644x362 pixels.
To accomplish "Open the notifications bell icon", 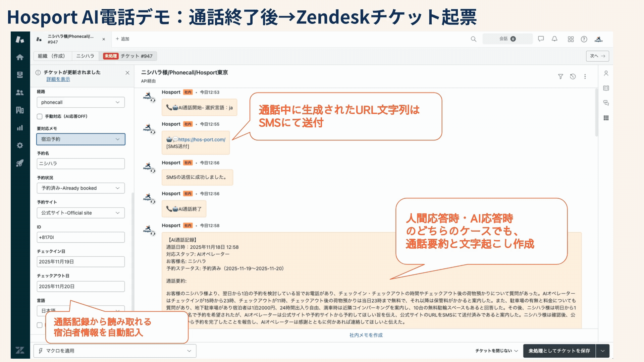I will pyautogui.click(x=554, y=39).
